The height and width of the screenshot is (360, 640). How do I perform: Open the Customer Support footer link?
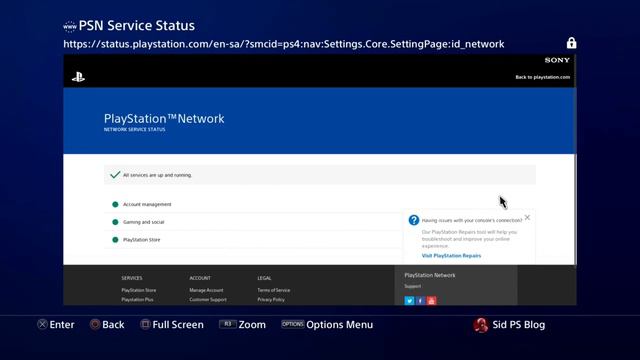point(208,300)
